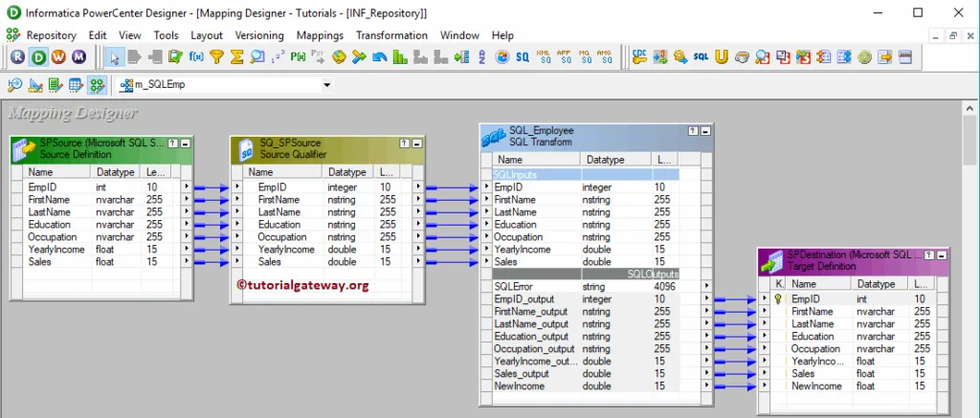
Task: Open the Transformation menu
Action: [x=391, y=35]
